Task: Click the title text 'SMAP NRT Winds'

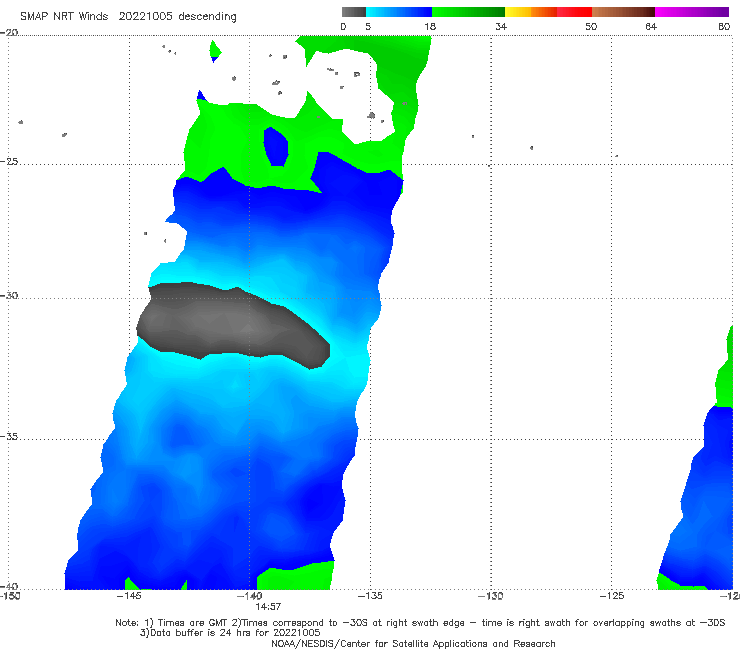Action: (64, 17)
